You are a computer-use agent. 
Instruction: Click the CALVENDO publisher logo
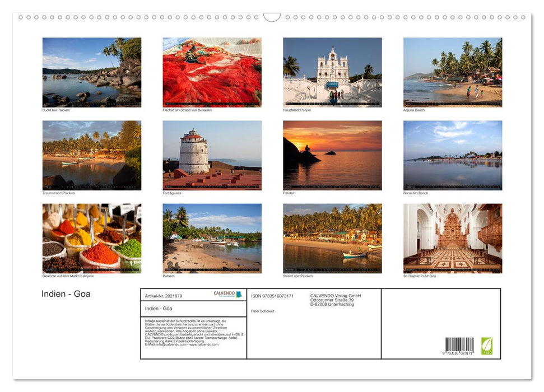tap(224, 293)
